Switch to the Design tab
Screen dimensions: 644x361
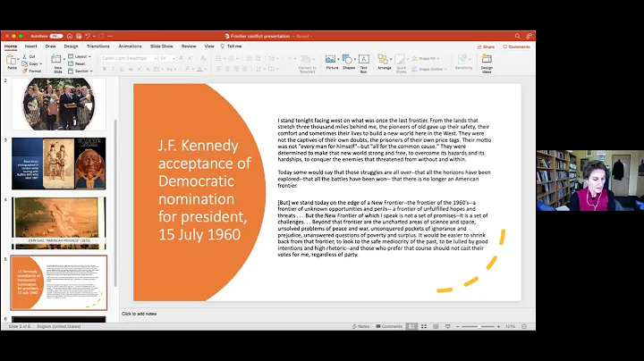coord(71,46)
